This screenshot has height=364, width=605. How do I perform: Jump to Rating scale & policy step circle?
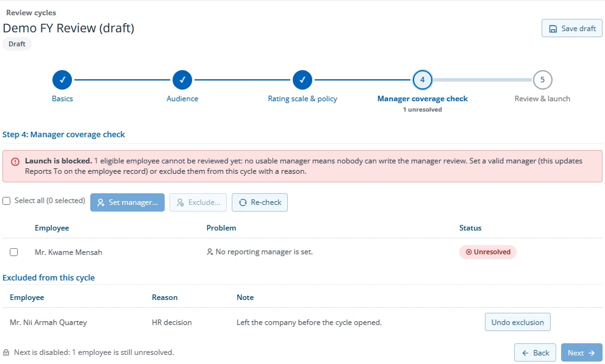(302, 80)
